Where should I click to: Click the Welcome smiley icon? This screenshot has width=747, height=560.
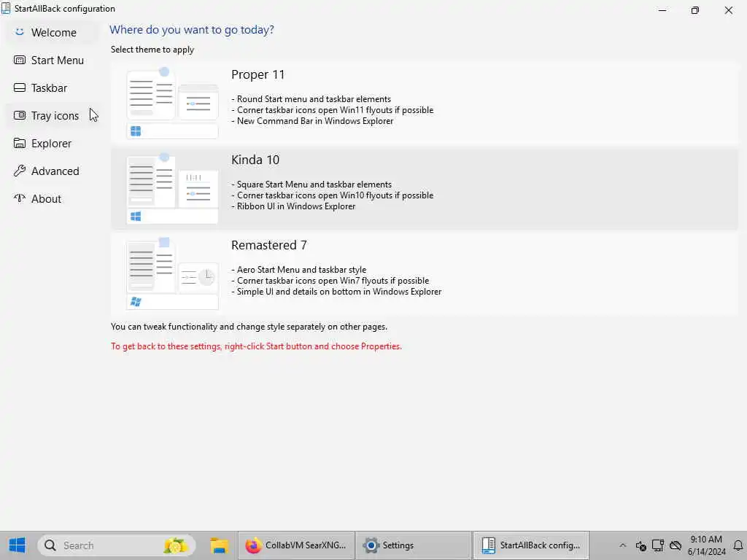pos(20,32)
